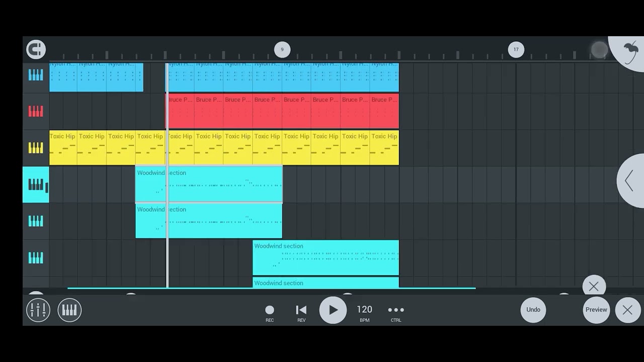Viewport: 644px width, 362px height.
Task: Select the last Toxic Hip clip
Action: coord(384,148)
